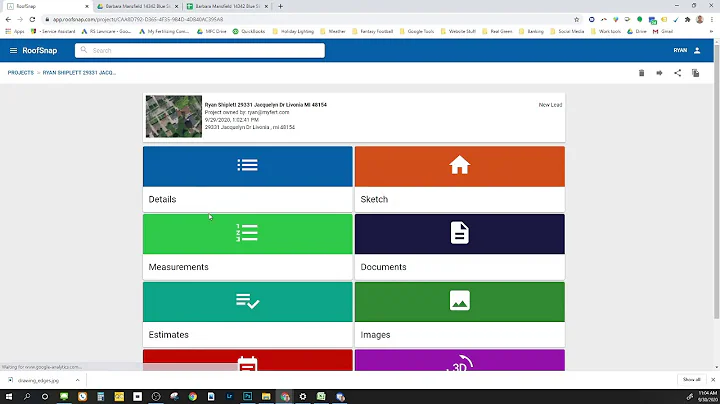This screenshot has width=720, height=404.
Task: Share the project using the share icon
Action: coord(677,73)
